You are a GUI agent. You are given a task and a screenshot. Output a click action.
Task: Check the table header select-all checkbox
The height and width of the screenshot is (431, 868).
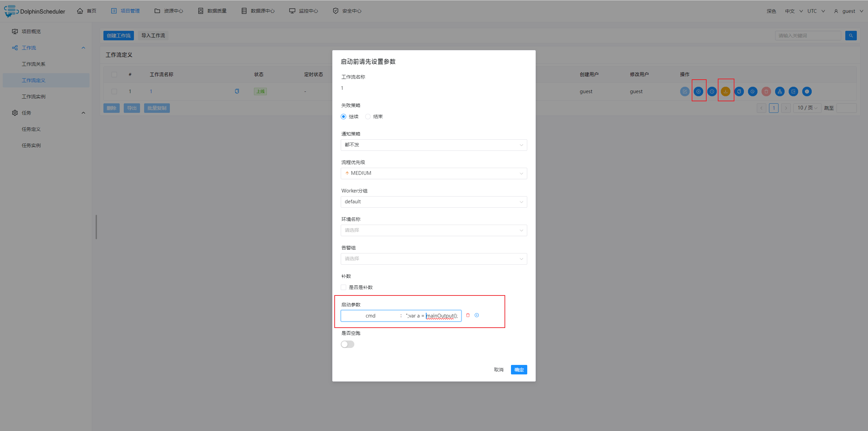coord(114,75)
